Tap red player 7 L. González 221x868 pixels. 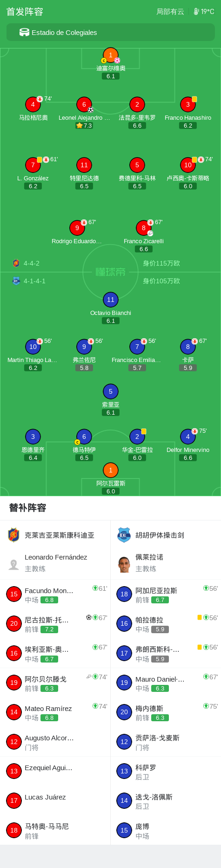point(33,165)
